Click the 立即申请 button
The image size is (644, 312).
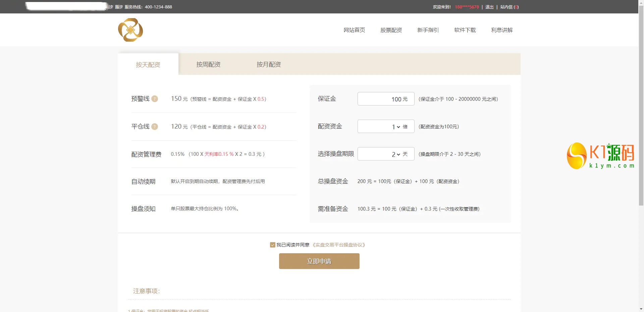[319, 261]
